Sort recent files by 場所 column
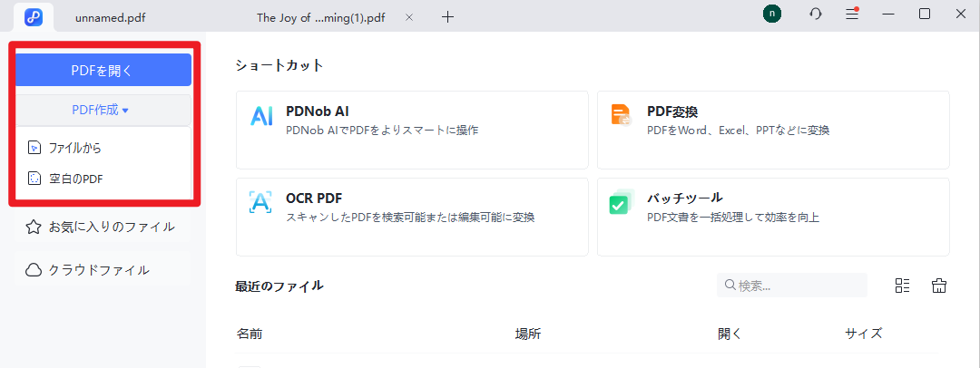 (x=527, y=334)
